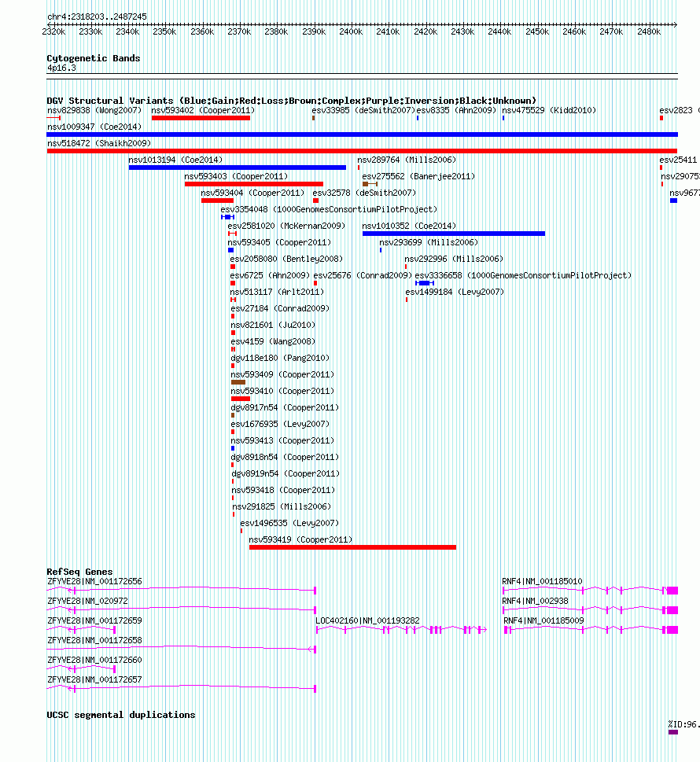Click esv3336658 1000GenomesConsortiumPilotProject label
Viewport: 700px width, 762px height.
[x=523, y=275]
